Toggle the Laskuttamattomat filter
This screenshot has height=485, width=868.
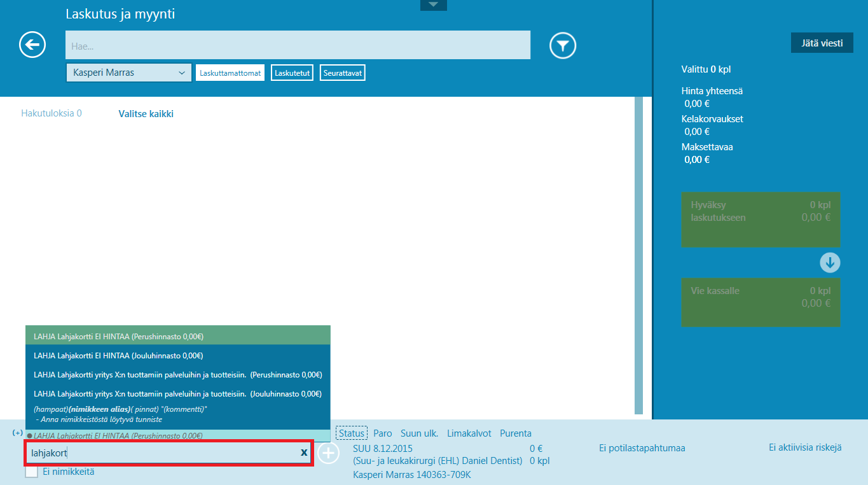pyautogui.click(x=230, y=73)
